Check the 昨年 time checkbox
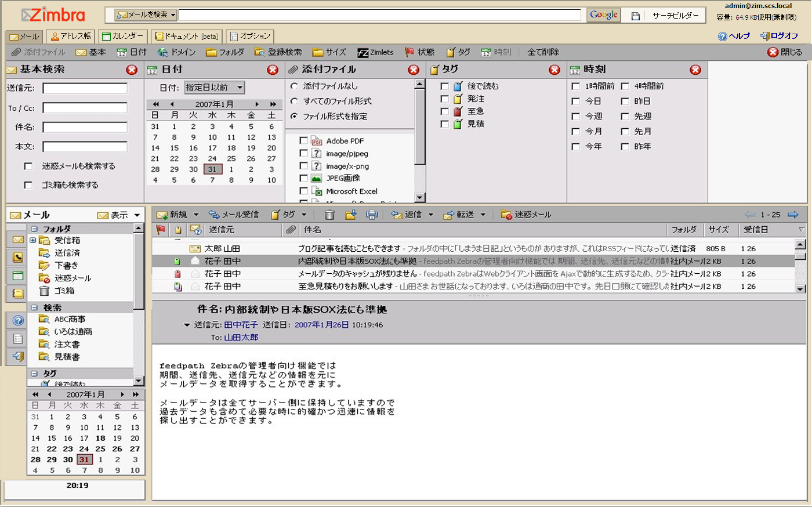 (625, 147)
